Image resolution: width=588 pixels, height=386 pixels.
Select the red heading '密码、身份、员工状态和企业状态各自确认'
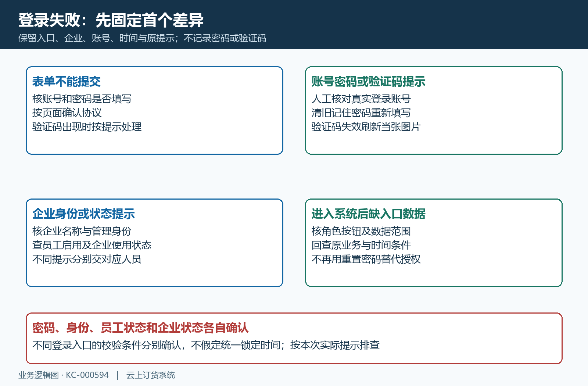click(141, 328)
